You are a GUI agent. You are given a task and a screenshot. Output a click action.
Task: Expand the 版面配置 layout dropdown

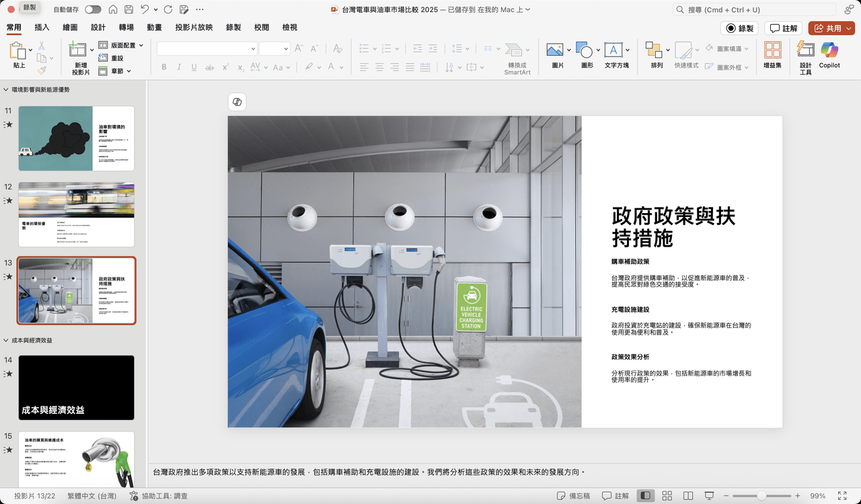(x=122, y=45)
